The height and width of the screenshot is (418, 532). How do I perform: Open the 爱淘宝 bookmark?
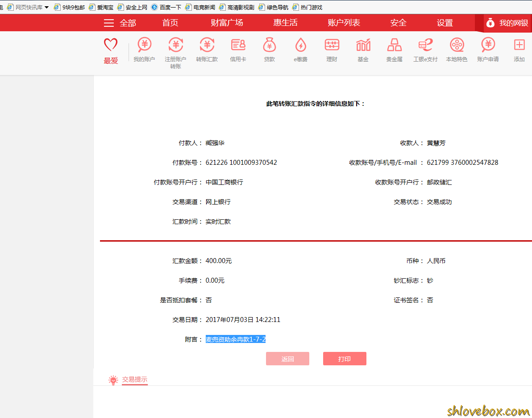click(101, 7)
